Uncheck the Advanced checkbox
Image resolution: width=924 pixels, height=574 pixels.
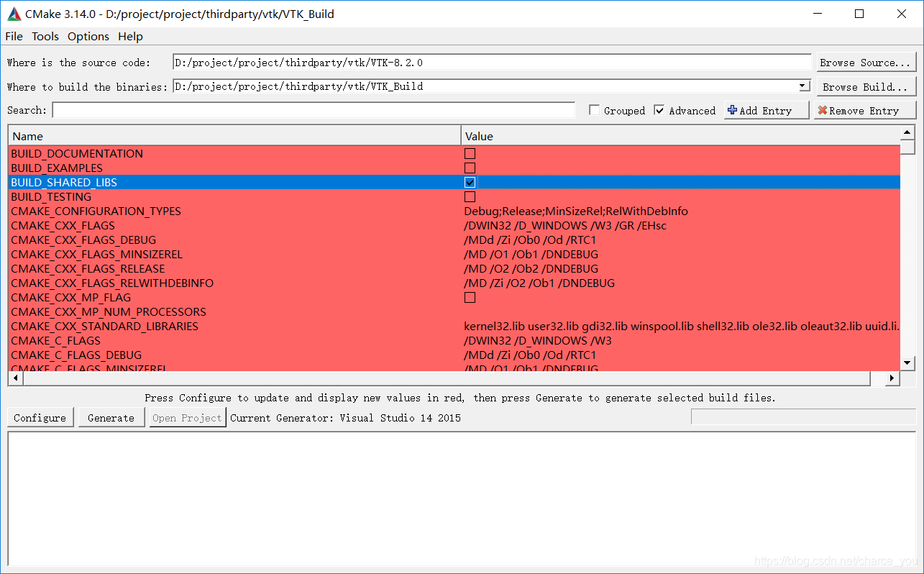click(x=659, y=110)
